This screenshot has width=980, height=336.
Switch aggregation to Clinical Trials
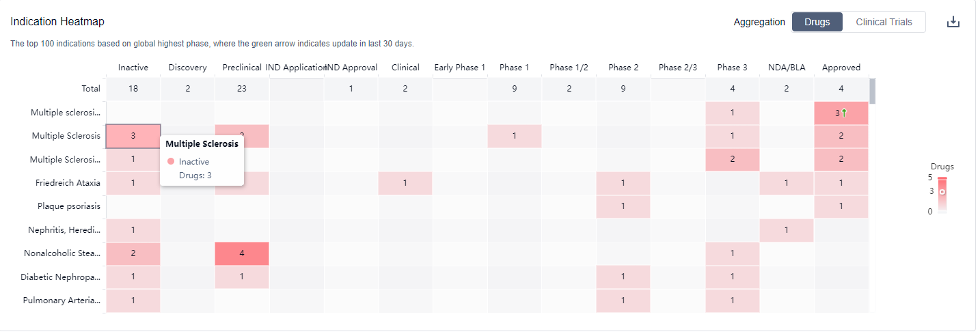(884, 22)
